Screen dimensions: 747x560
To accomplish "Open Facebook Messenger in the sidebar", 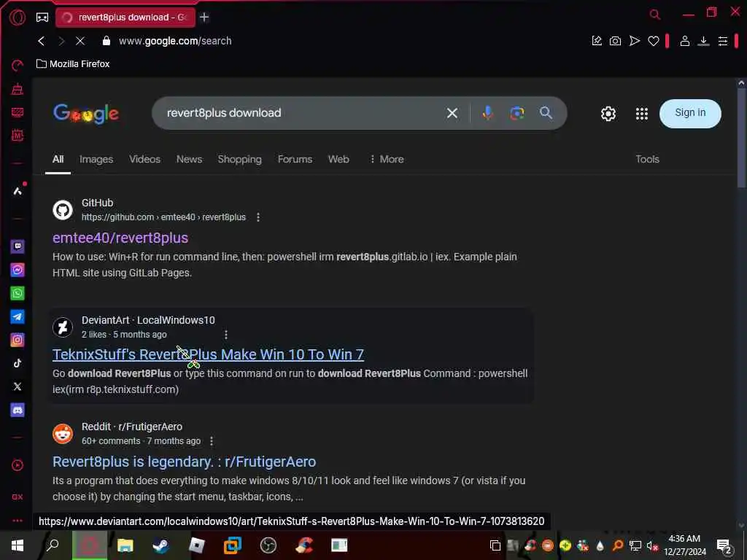I will 18,270.
